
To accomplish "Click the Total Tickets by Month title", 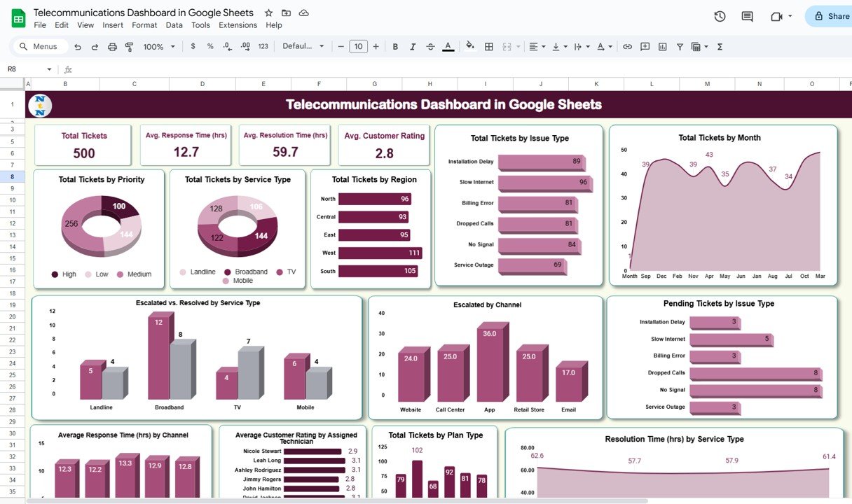I will [720, 138].
